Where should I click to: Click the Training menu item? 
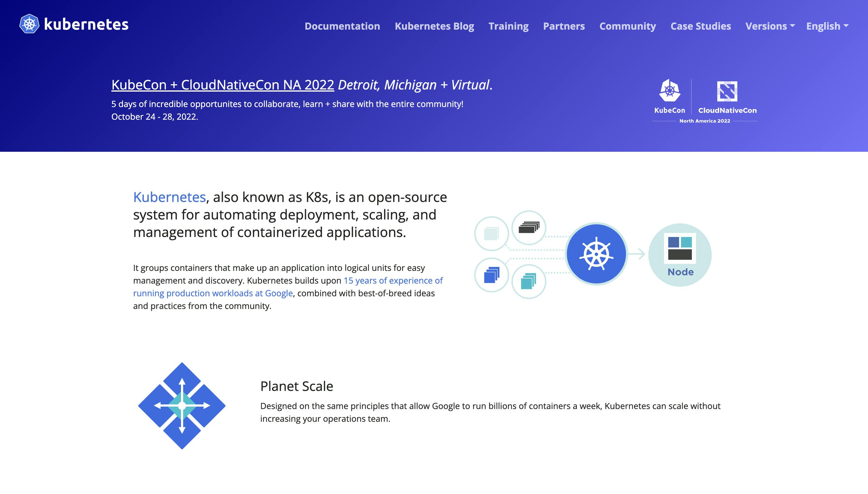point(508,26)
